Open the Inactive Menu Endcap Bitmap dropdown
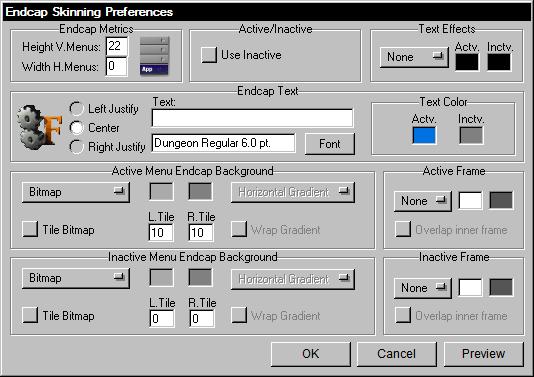 [76, 278]
